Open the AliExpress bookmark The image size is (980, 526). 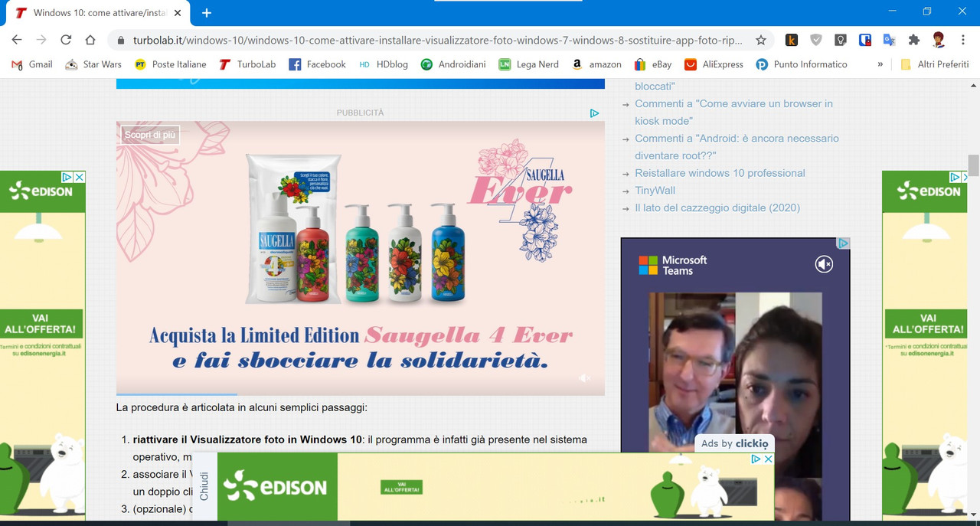pyautogui.click(x=714, y=64)
